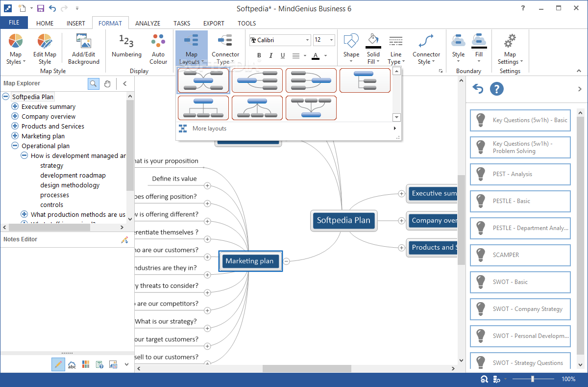Go back using the blue arrow in templates pane
This screenshot has width=588, height=387.
pos(478,89)
